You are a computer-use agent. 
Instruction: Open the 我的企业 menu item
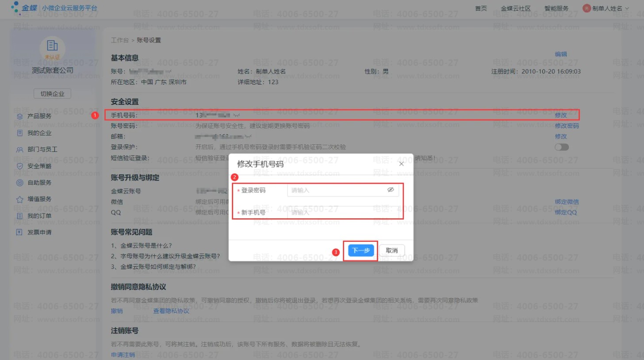pos(39,133)
